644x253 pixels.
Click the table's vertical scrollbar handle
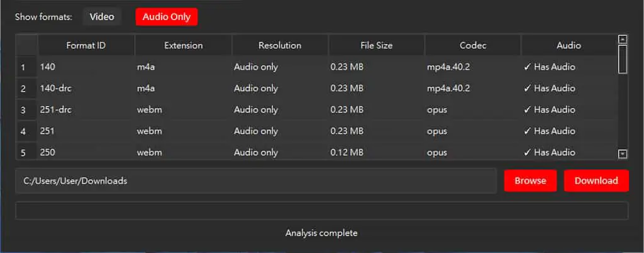point(623,59)
